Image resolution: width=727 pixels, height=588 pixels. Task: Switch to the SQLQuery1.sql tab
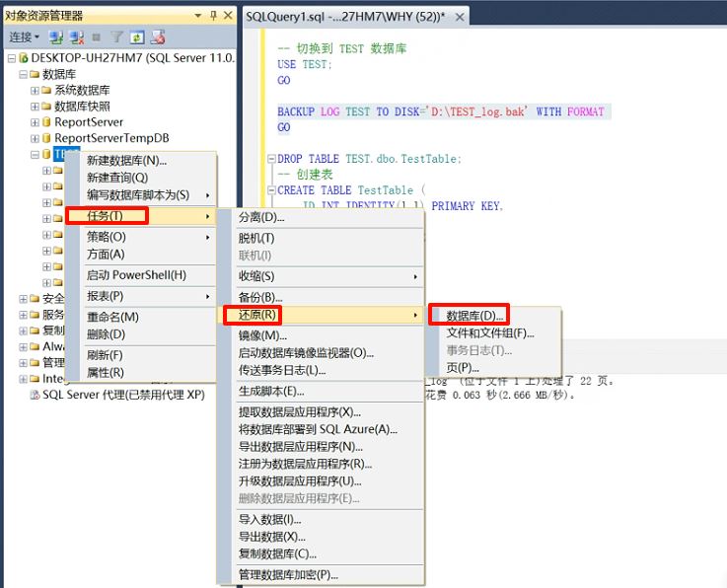point(345,16)
